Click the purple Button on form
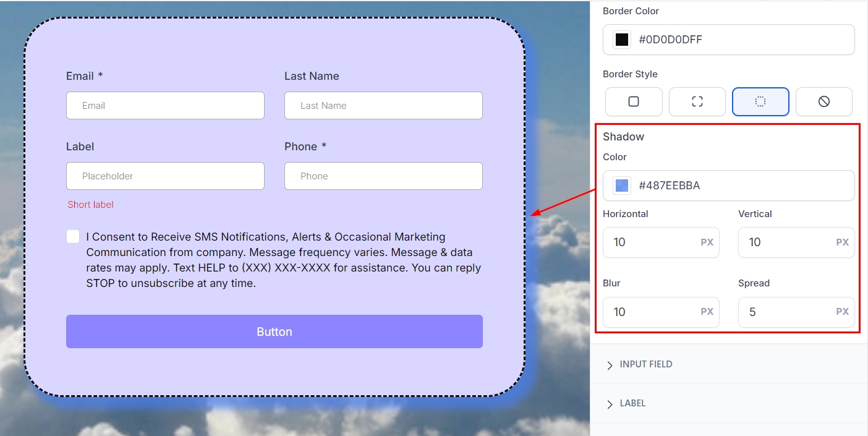This screenshot has width=868, height=436. point(274,331)
